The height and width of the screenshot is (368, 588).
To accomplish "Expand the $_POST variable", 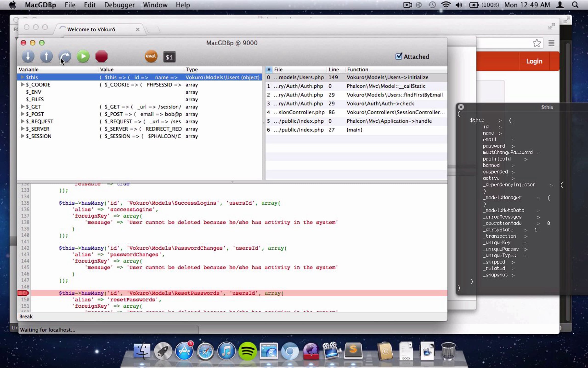I will tap(22, 114).
